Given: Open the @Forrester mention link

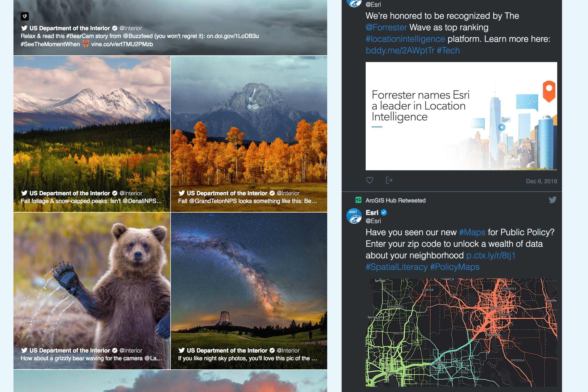Looking at the screenshot, I should coord(386,27).
